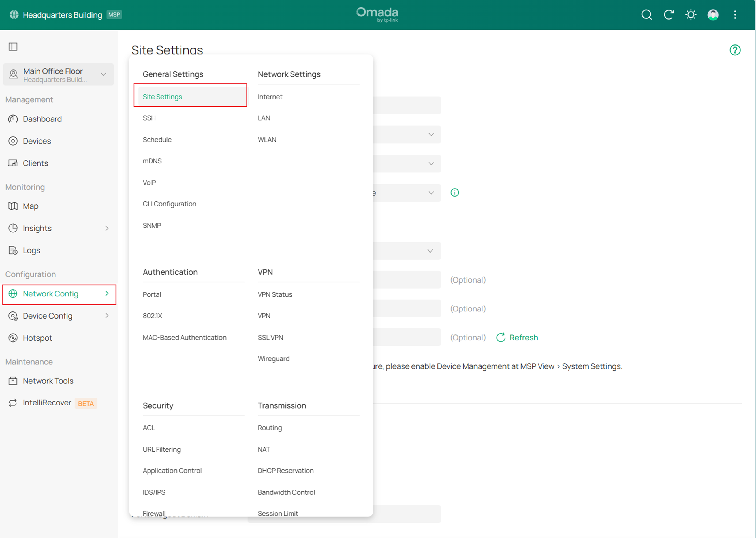Expand the Device Config submenu
This screenshot has width=756, height=538.
107,316
